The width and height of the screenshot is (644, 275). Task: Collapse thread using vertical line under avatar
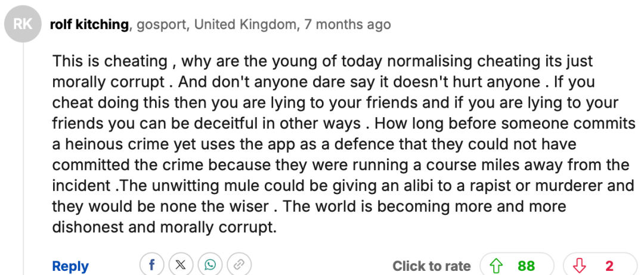[x=23, y=159]
